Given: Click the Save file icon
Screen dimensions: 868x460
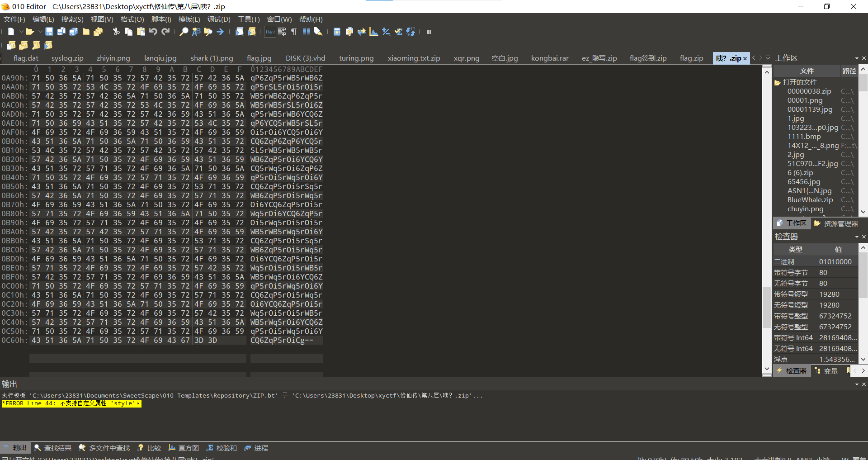Looking at the screenshot, I should pos(49,32).
